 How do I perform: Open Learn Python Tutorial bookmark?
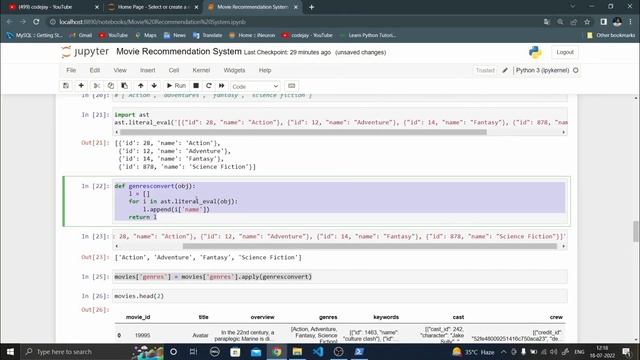(x=368, y=36)
